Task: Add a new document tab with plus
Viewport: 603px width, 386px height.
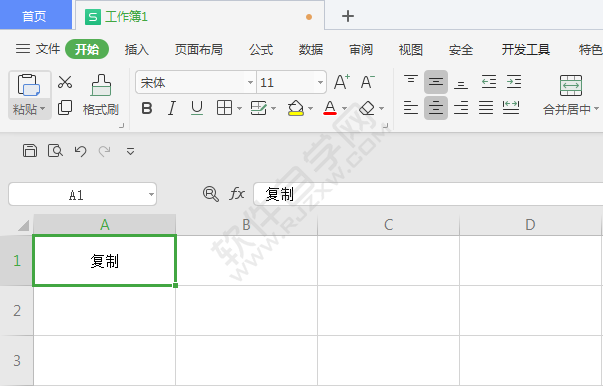Action: pyautogui.click(x=348, y=16)
